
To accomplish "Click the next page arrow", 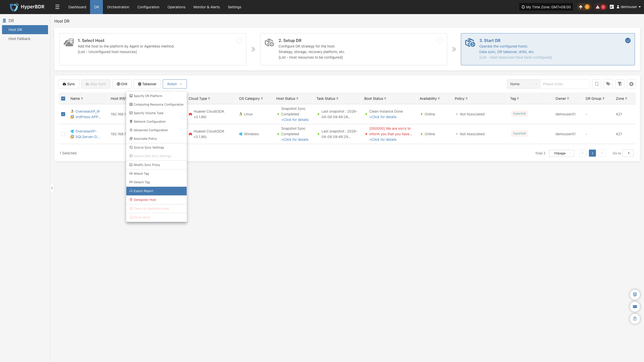I will (x=602, y=153).
